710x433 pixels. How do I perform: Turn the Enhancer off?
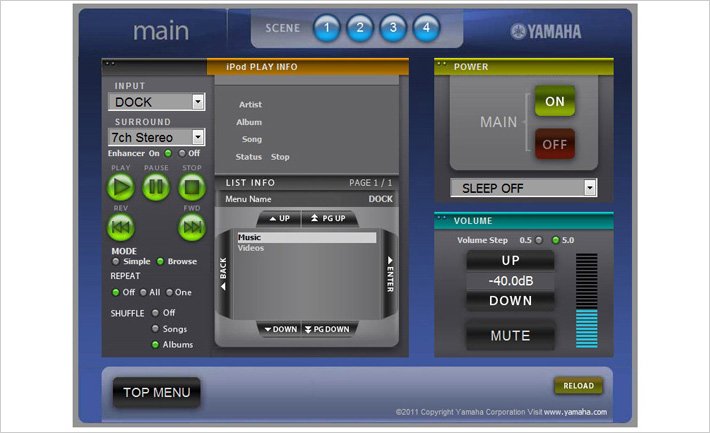point(183,153)
